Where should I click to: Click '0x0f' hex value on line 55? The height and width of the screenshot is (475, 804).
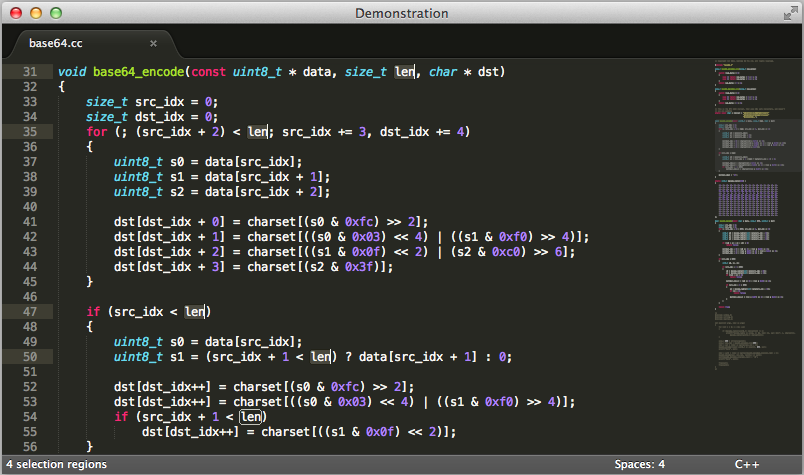(380, 432)
